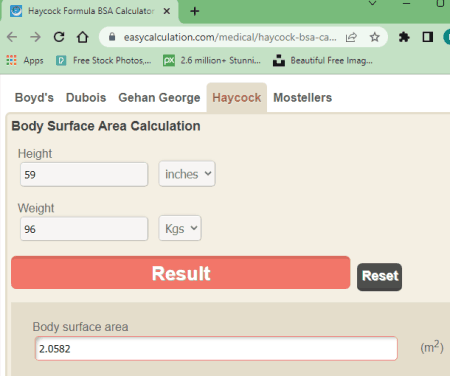This screenshot has height=376, width=450.
Task: Click the tab search chevron
Action: 373,3
